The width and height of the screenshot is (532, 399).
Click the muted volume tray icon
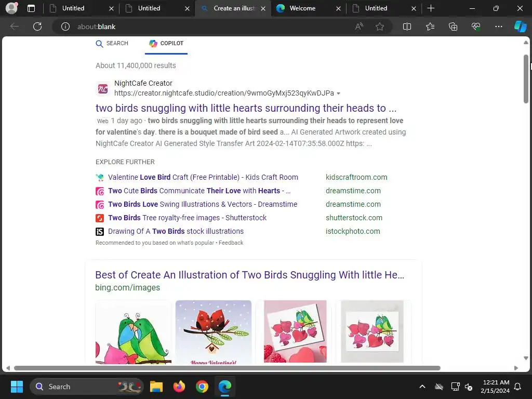click(469, 387)
